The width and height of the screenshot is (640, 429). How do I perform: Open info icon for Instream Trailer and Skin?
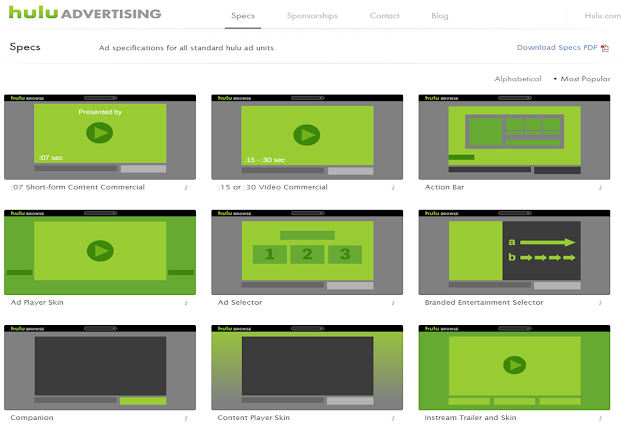[600, 418]
